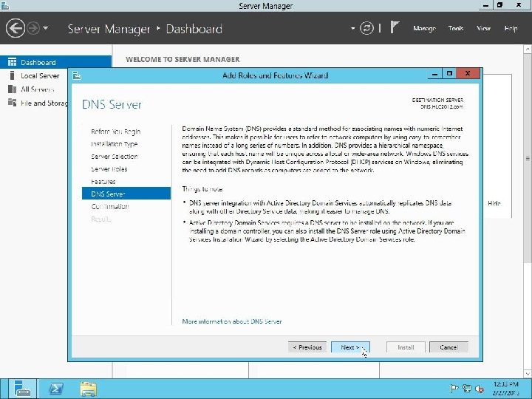Go to Server Selection wizard step
The image size is (532, 399).
pos(115,157)
